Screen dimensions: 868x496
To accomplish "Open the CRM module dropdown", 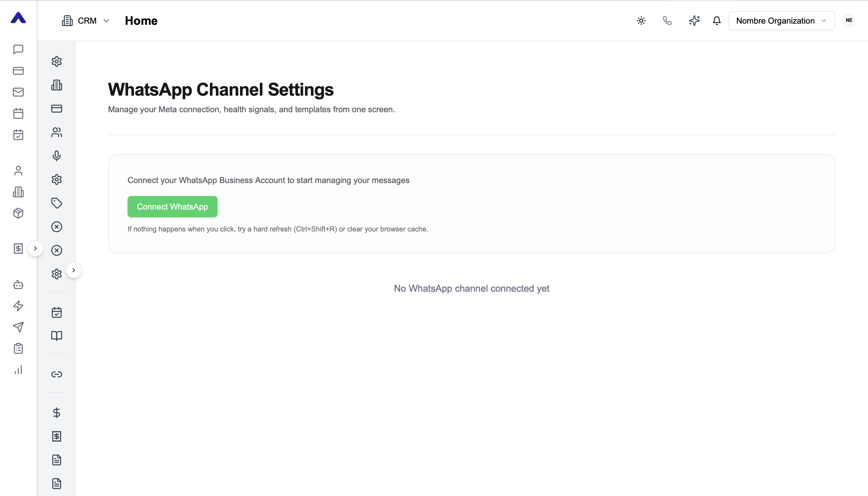I will pos(86,21).
